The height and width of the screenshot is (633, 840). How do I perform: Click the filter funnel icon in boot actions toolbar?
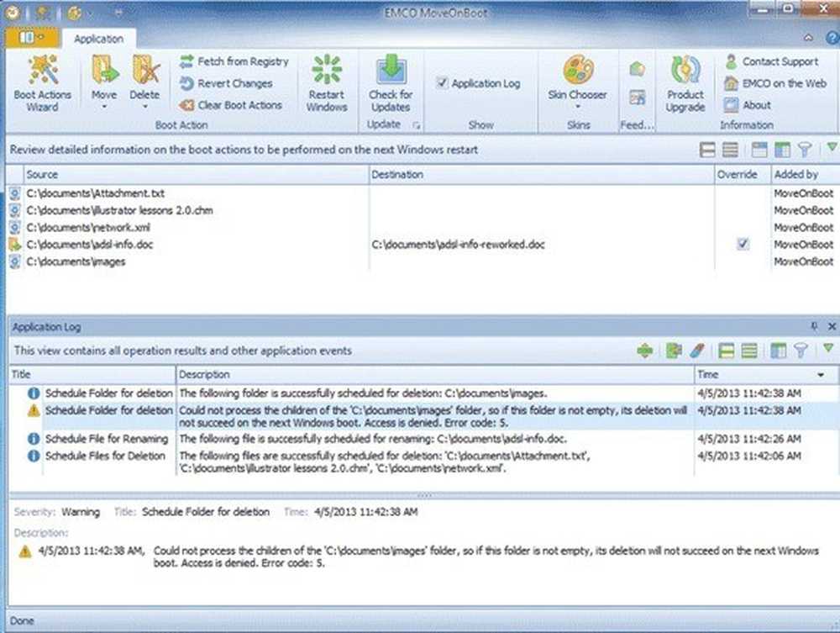pos(805,150)
